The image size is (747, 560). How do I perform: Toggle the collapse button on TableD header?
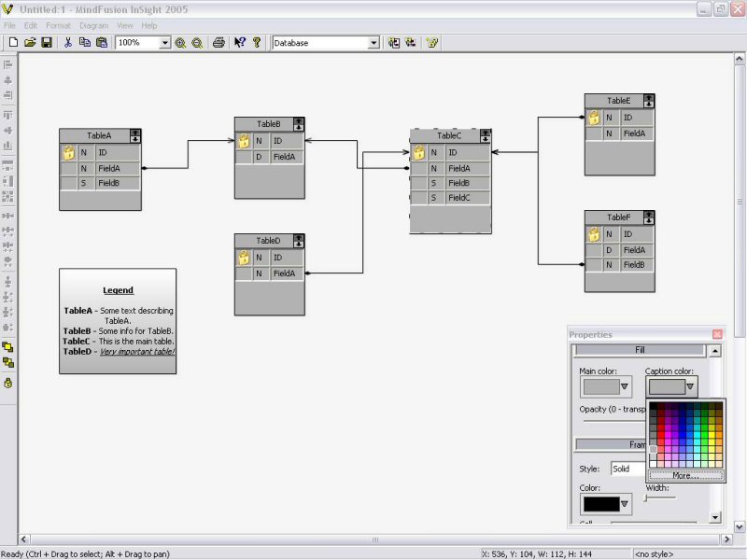pos(299,241)
